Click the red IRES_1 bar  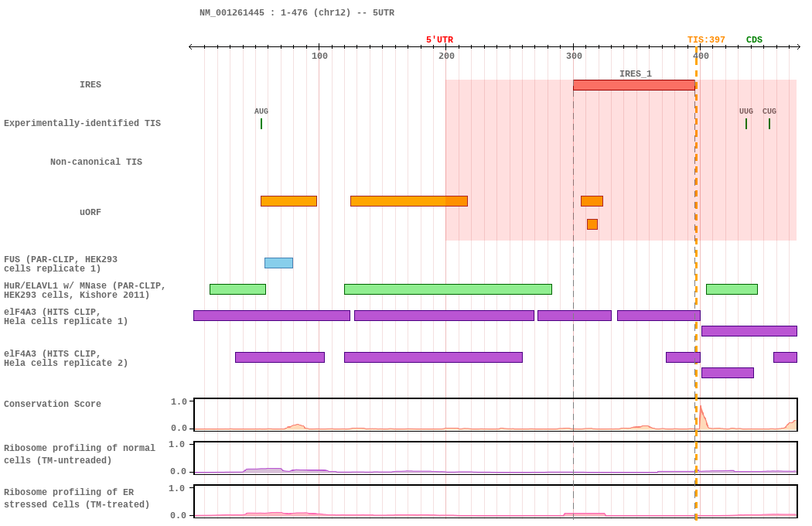tap(633, 85)
